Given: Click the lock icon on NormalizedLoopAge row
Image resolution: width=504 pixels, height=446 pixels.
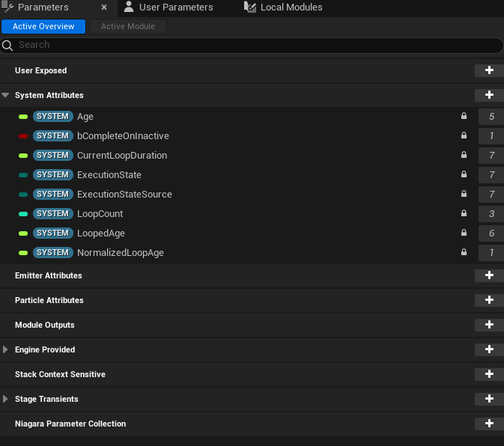Looking at the screenshot, I should pyautogui.click(x=464, y=252).
